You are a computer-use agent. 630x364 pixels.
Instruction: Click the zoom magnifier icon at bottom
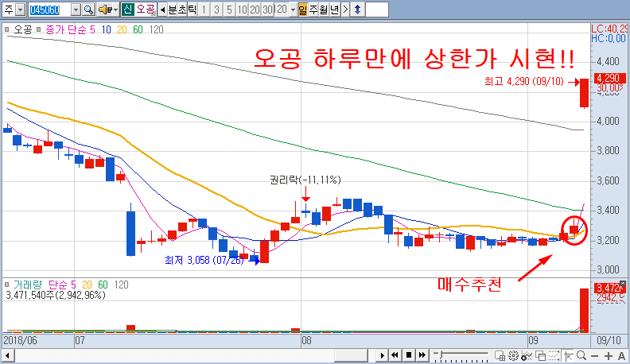tap(581, 355)
